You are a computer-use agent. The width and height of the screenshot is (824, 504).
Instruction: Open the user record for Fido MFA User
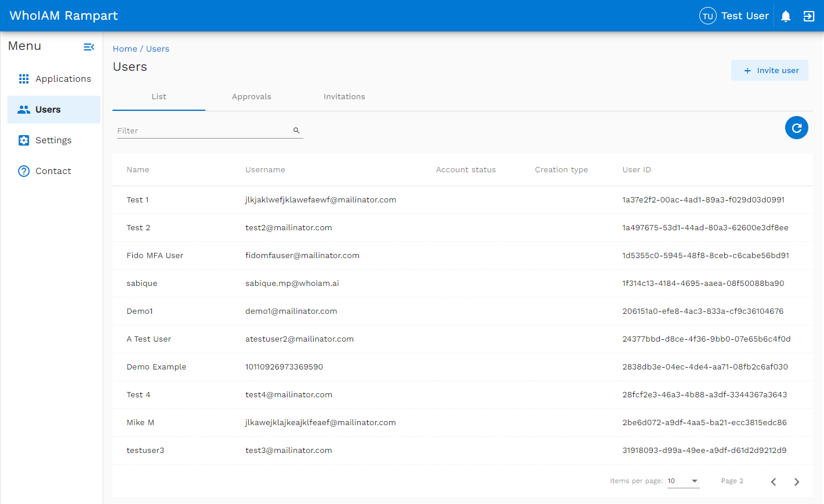point(155,255)
